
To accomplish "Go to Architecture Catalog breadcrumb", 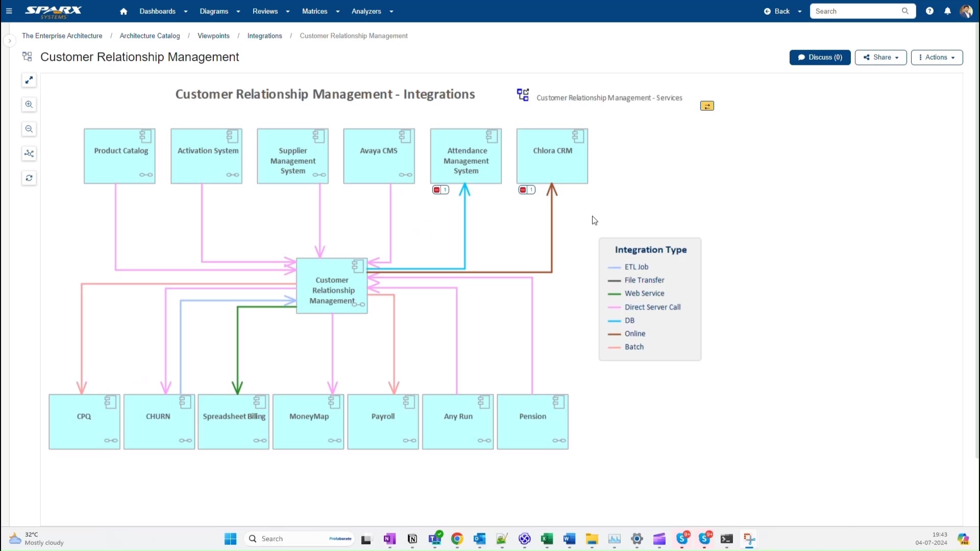I will coord(150,36).
